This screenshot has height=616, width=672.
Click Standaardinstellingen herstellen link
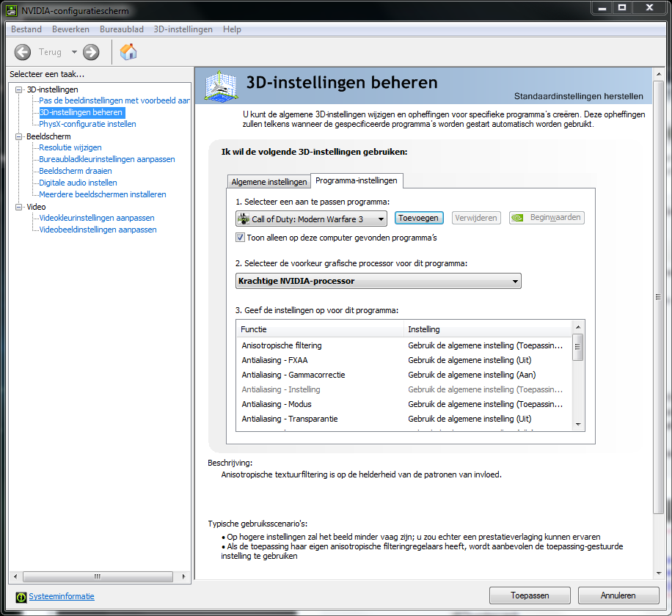pos(579,96)
